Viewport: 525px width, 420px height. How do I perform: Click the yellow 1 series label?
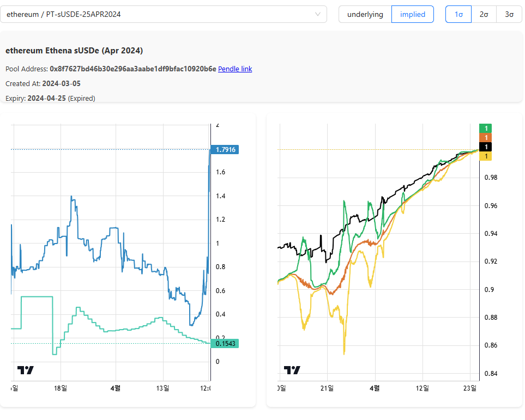(486, 156)
